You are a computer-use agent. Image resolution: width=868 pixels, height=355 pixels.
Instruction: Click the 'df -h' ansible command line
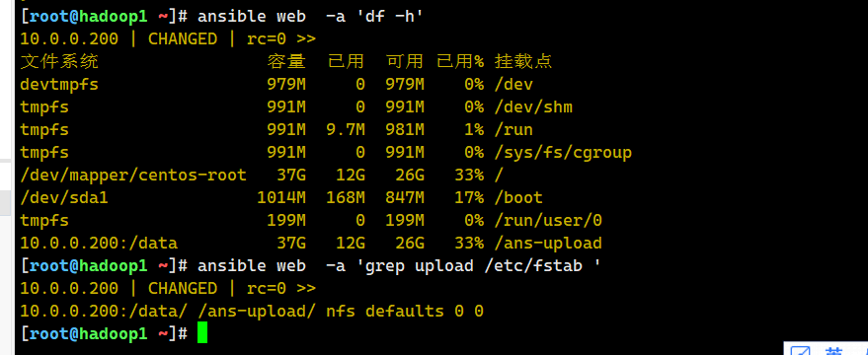222,17
